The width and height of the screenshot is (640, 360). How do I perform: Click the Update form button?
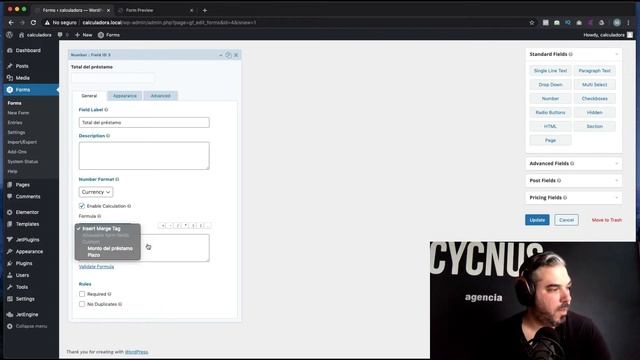click(x=537, y=220)
